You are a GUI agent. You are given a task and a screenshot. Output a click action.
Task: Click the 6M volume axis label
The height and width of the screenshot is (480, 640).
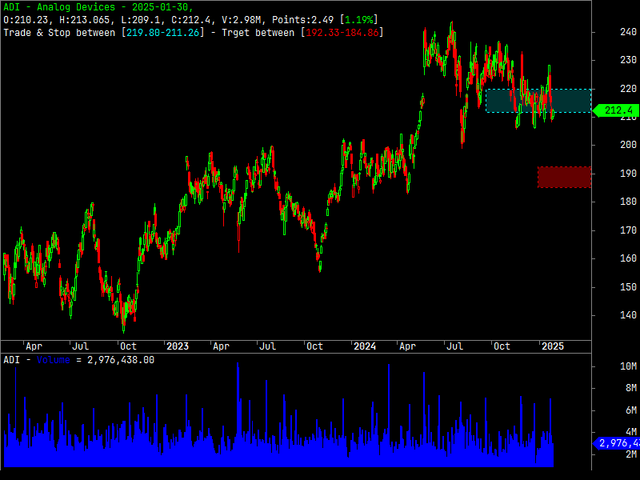click(631, 410)
